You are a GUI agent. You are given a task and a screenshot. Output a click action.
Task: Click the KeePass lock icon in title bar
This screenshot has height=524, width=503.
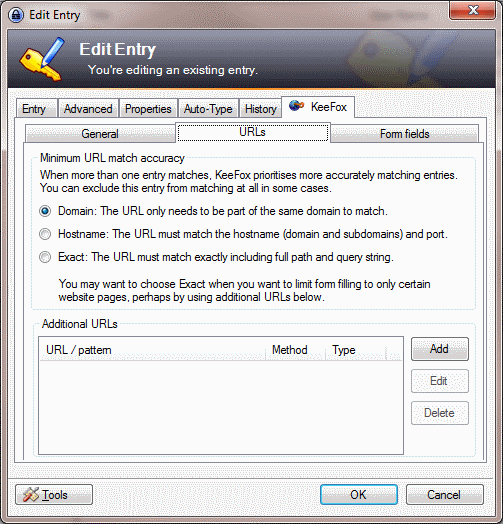(16, 15)
